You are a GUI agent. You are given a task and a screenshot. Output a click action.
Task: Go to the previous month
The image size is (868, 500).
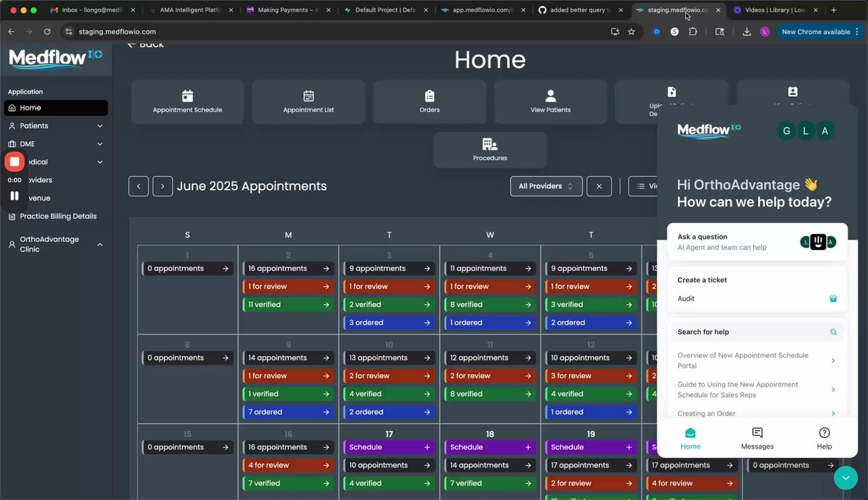(138, 186)
